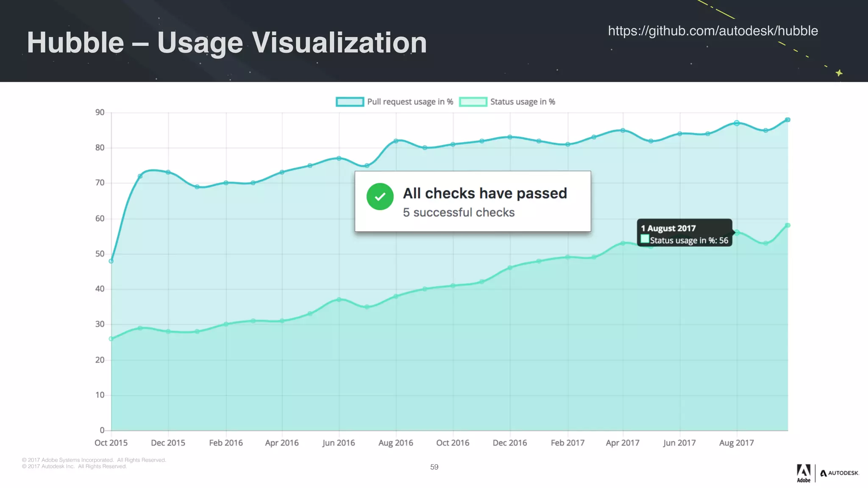Toggle the Status usage legend box
Image resolution: width=868 pixels, height=488 pixels.
(x=473, y=102)
